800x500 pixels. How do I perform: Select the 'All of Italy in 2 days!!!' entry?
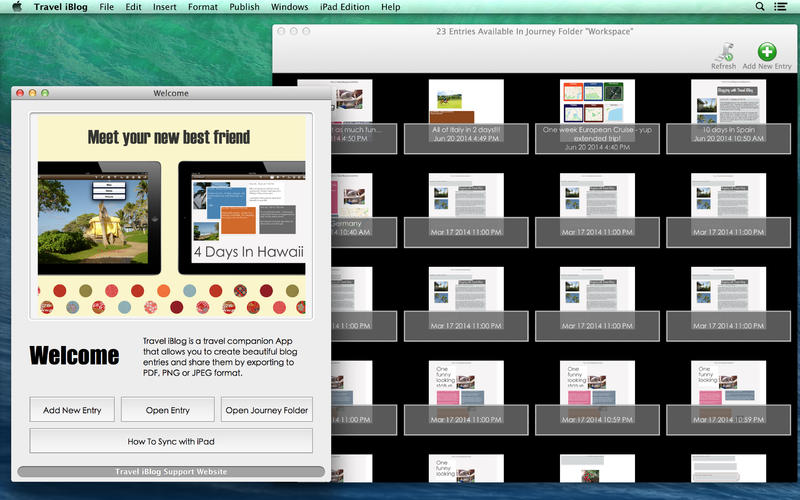466,116
